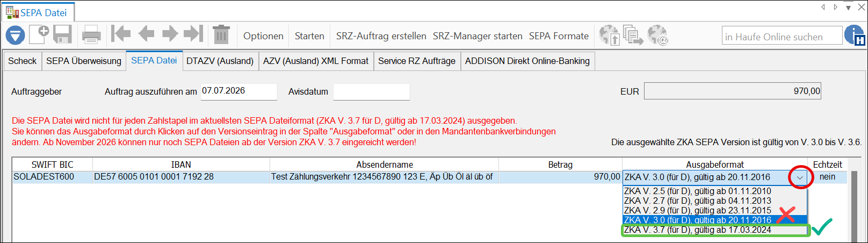Click the globe with @ email icon

click(x=657, y=35)
